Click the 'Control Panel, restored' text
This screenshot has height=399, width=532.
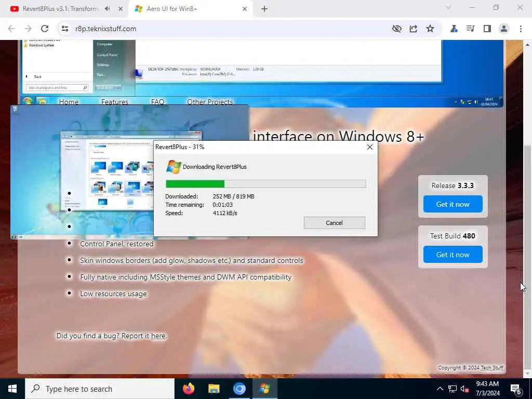(117, 244)
